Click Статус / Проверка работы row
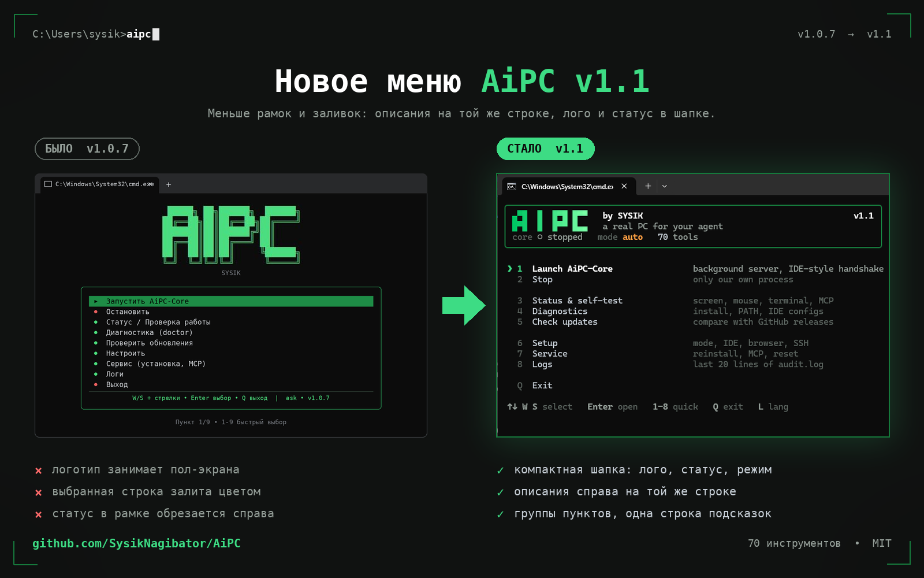The width and height of the screenshot is (924, 578). tap(158, 322)
